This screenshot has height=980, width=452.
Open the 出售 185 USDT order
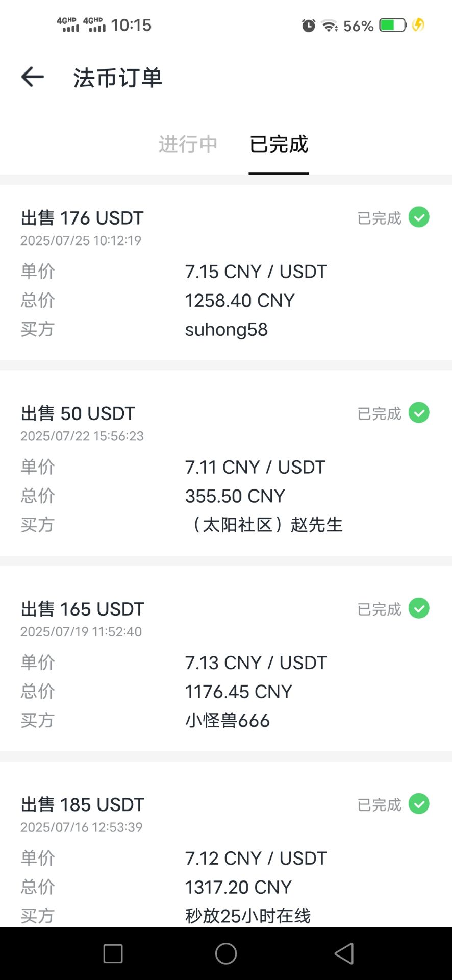click(226, 845)
